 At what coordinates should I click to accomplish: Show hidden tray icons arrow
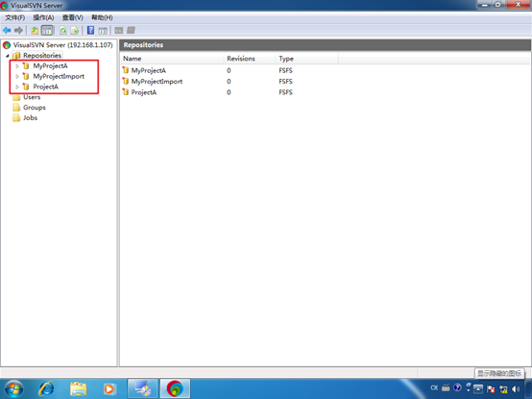tap(478, 389)
